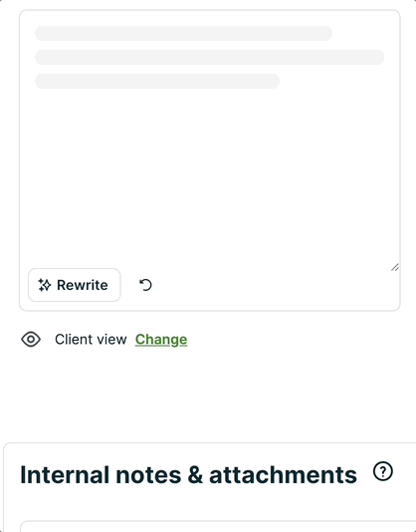Click the first loading placeholder line
The height and width of the screenshot is (532, 416).
pyautogui.click(x=184, y=33)
